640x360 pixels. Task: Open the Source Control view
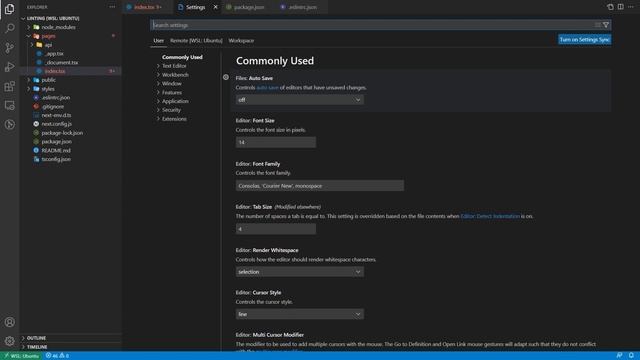pos(9,48)
